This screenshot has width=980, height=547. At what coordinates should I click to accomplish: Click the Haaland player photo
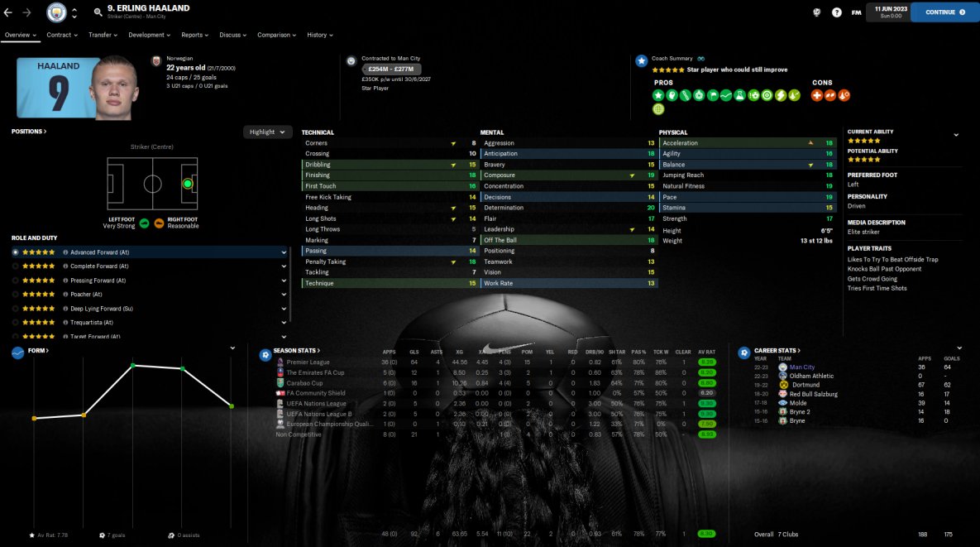pos(114,88)
